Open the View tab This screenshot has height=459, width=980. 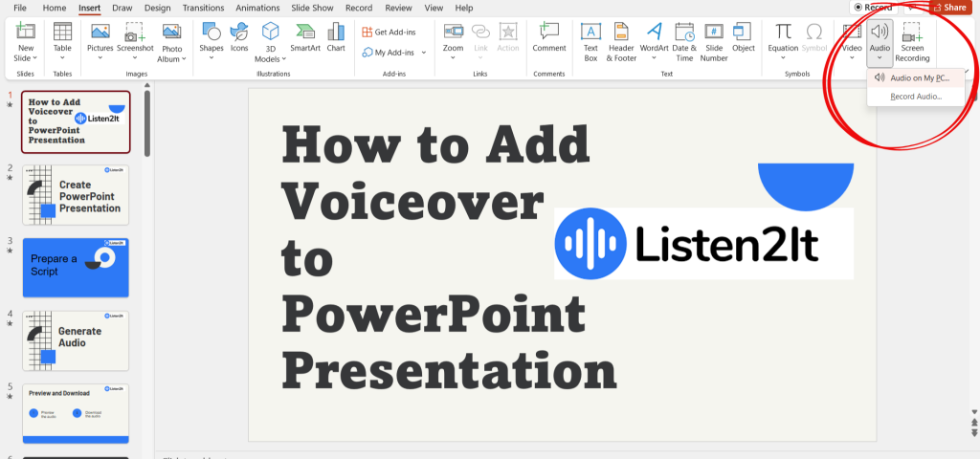[434, 8]
